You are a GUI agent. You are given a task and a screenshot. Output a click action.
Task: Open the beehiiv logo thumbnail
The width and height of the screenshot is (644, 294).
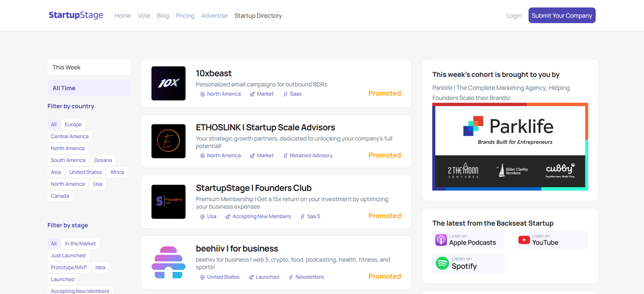pyautogui.click(x=169, y=262)
